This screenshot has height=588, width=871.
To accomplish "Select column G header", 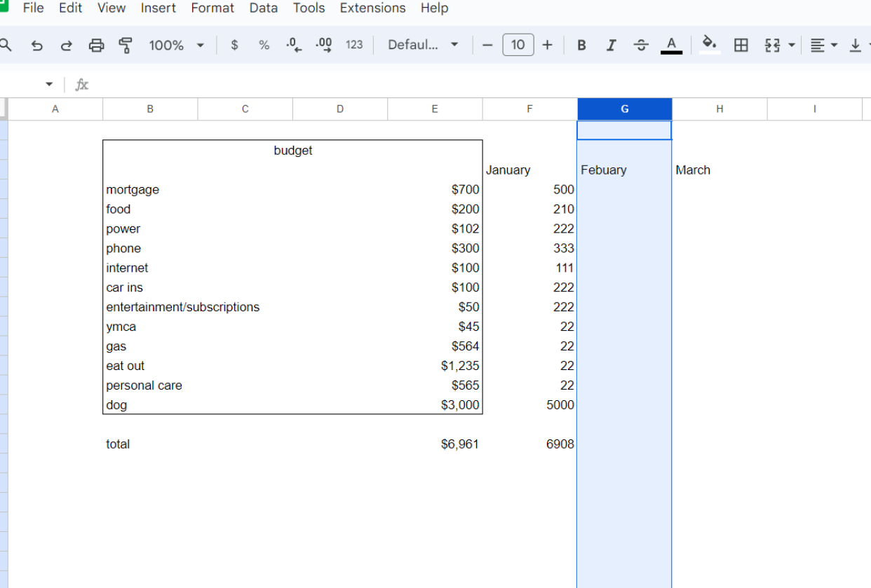I will 625,109.
